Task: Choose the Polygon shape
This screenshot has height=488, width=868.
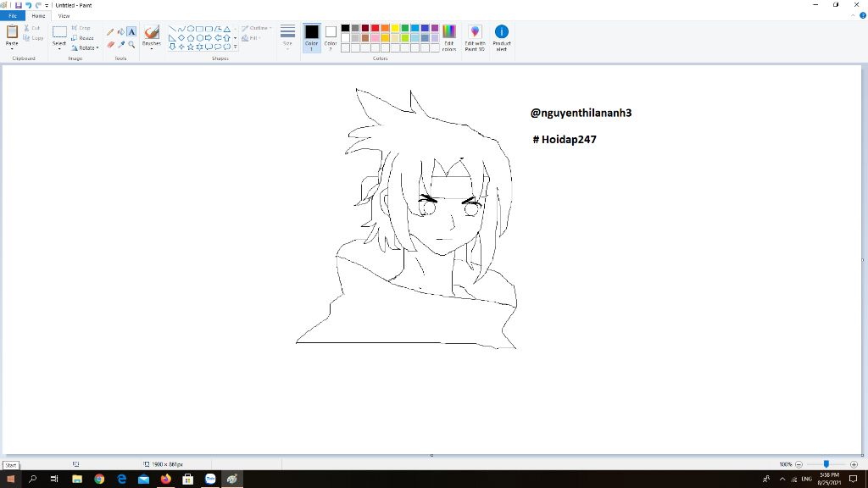Action: point(218,29)
